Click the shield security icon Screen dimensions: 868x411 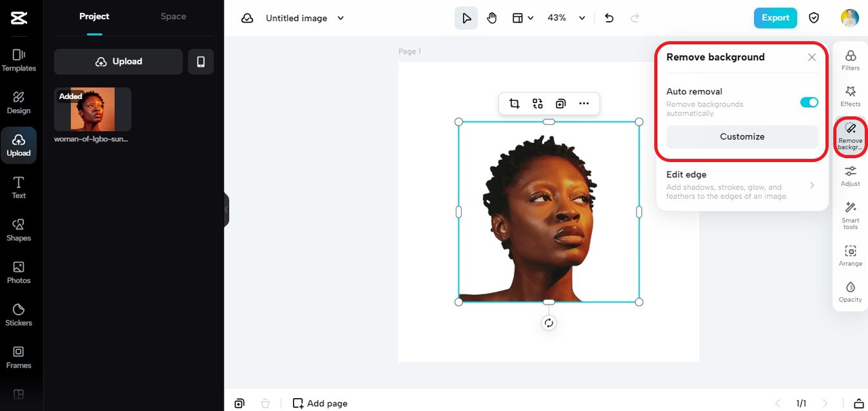point(814,18)
